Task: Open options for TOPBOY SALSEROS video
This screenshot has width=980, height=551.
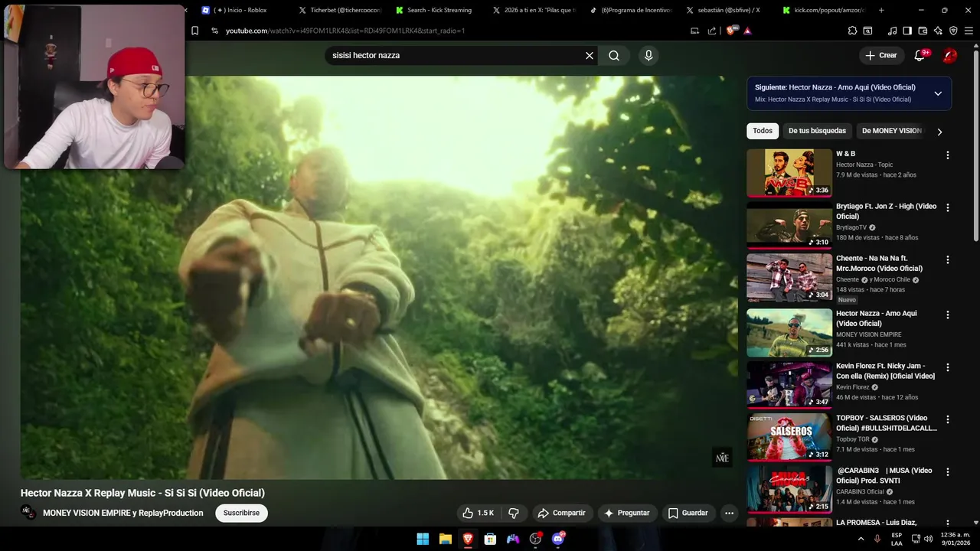Action: [x=947, y=419]
